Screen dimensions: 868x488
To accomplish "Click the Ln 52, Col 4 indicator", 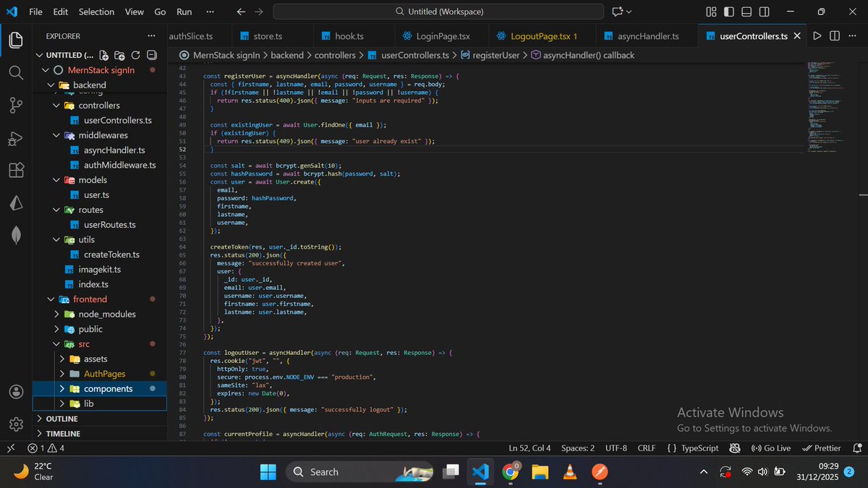I will click(x=529, y=448).
